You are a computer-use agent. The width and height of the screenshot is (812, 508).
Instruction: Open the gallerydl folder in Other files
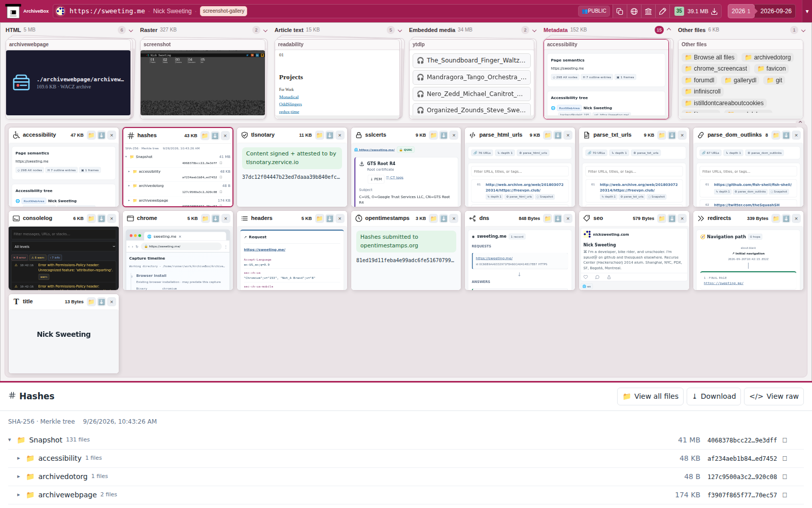click(x=740, y=80)
